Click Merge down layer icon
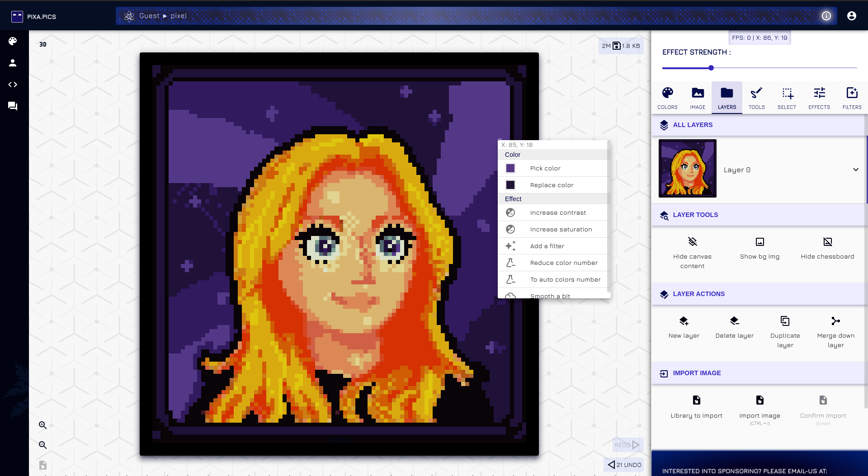The width and height of the screenshot is (868, 476). 835,321
